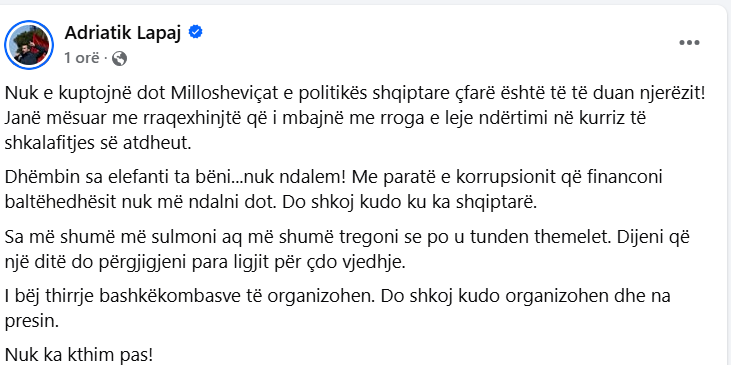Click the line starting "Dhëmbin sa elefanti"
731x365 pixels.
click(x=334, y=177)
